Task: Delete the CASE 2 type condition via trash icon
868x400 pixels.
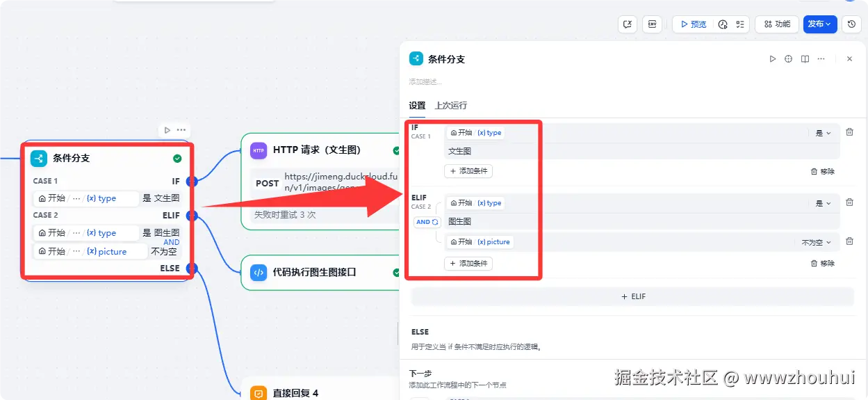Action: pyautogui.click(x=849, y=202)
